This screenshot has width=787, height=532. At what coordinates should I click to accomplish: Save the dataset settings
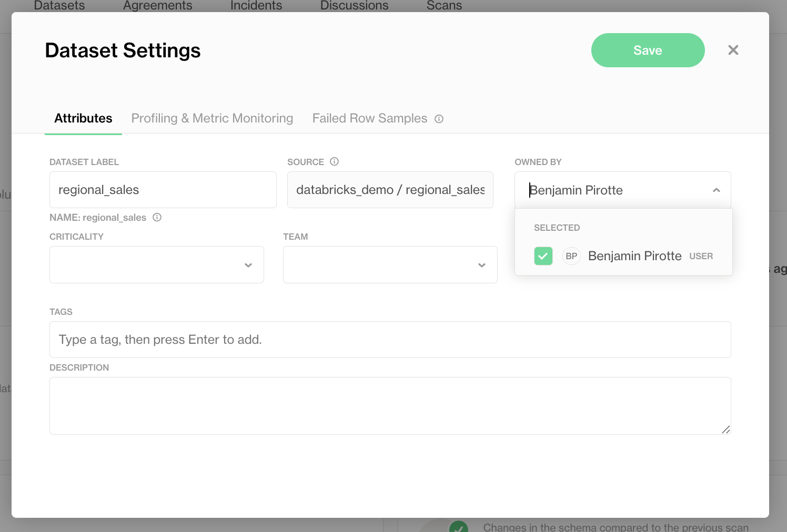point(648,50)
